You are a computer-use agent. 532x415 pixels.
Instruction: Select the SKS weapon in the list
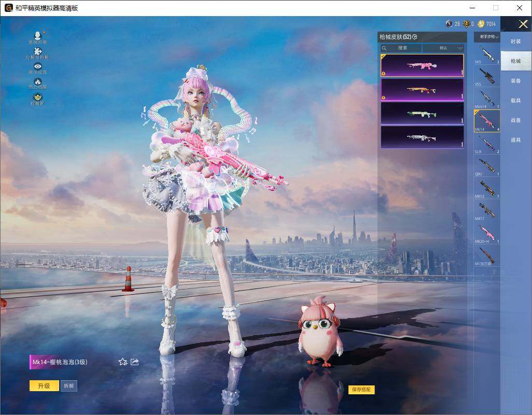(487, 54)
